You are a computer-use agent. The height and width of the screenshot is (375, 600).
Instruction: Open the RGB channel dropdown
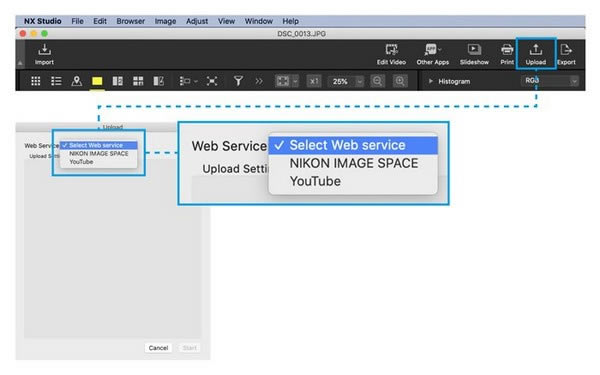tap(550, 81)
